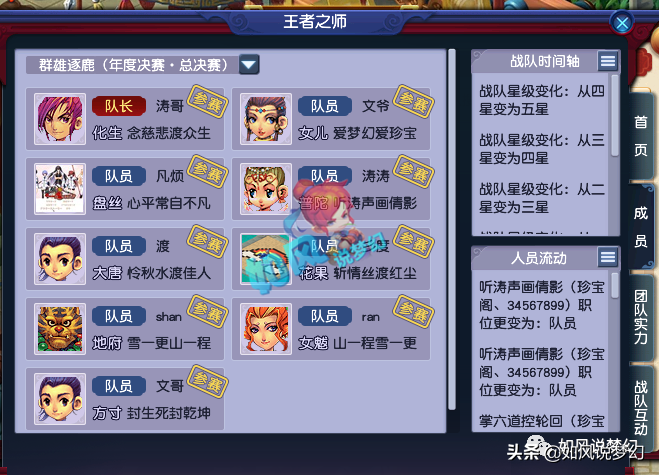
Task: Click shan's 地府 tiger-face avatar
Action: [60, 329]
